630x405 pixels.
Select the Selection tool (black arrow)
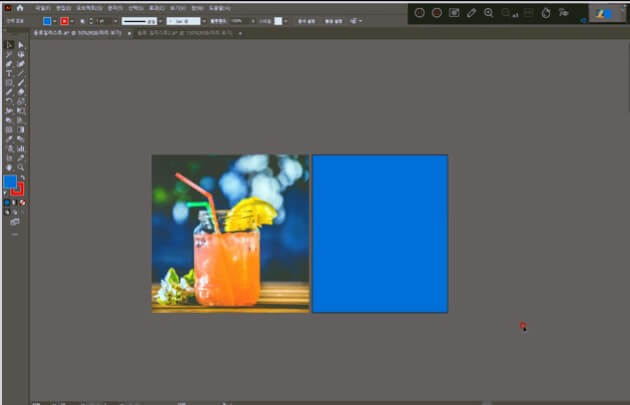point(9,45)
